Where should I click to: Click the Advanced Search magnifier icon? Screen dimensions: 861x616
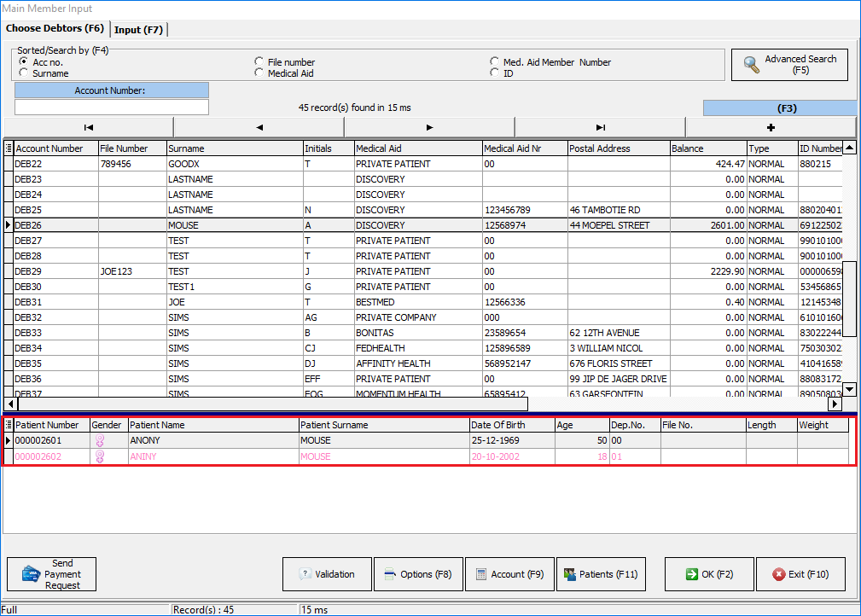[752, 65]
